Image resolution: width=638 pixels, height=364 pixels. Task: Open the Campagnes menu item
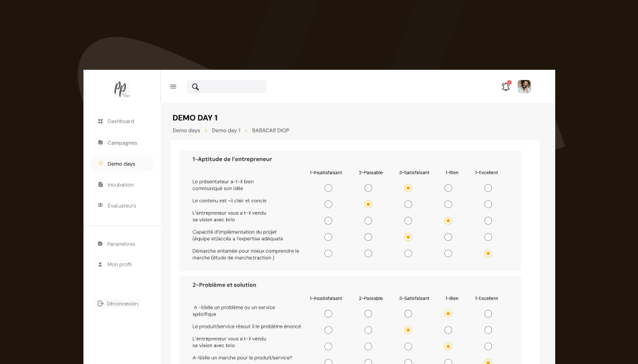pyautogui.click(x=122, y=143)
